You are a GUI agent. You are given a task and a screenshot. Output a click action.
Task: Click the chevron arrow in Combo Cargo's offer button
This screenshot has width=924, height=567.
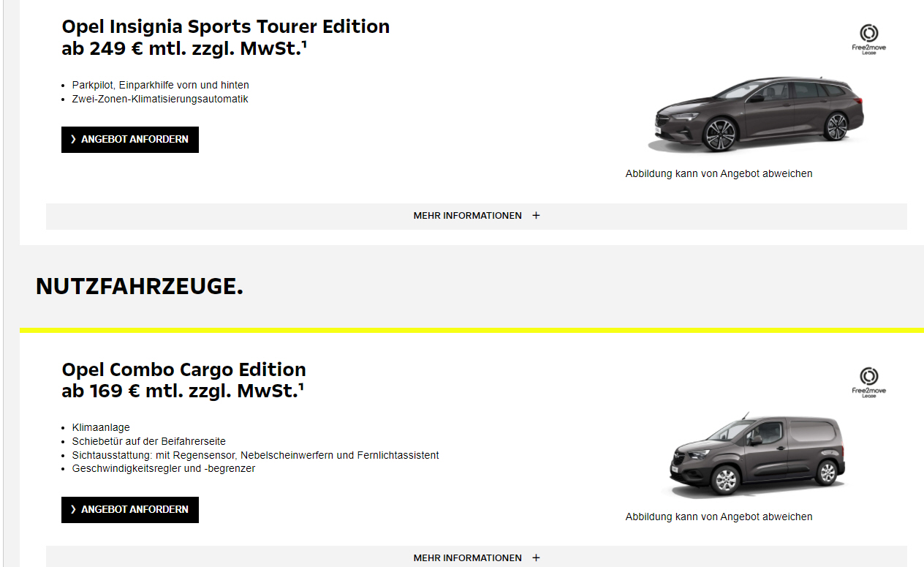click(x=73, y=510)
